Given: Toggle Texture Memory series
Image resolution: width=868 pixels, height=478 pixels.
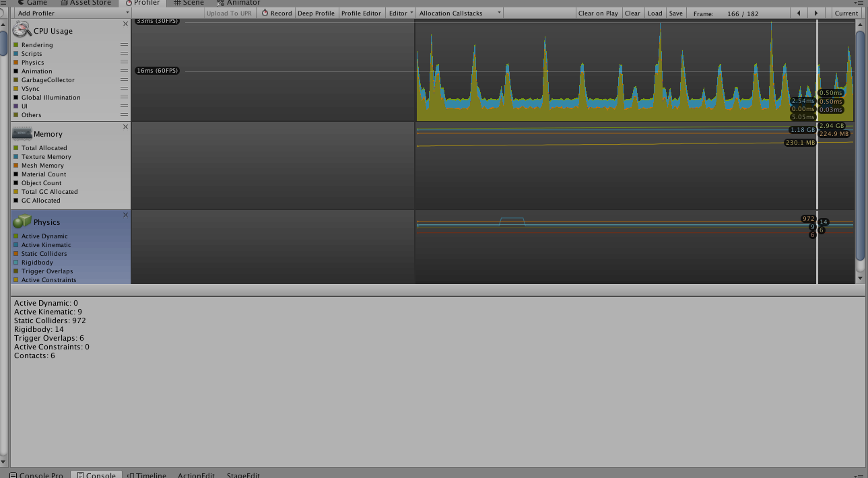Looking at the screenshot, I should pos(15,157).
